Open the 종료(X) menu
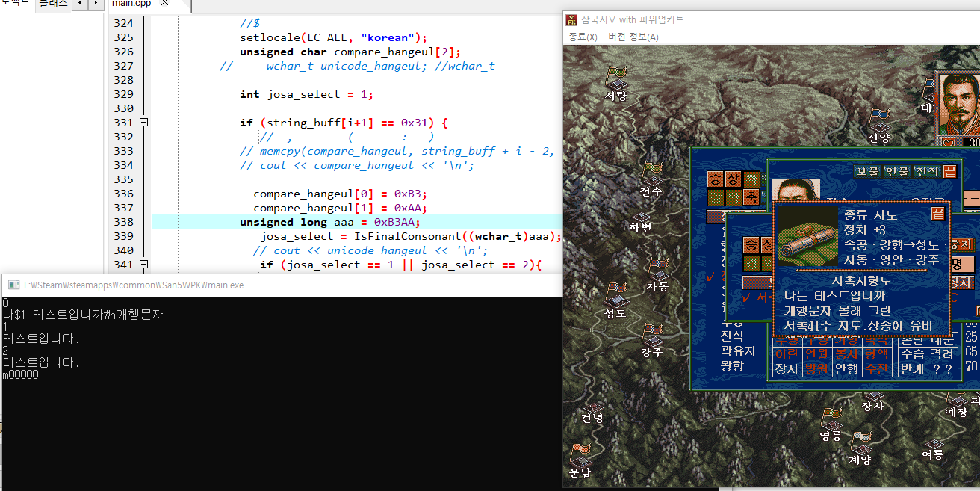980x491 pixels. [x=583, y=37]
